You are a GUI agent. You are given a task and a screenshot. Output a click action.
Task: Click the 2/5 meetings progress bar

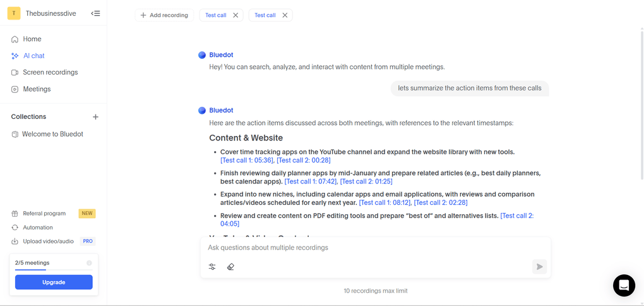pyautogui.click(x=54, y=270)
